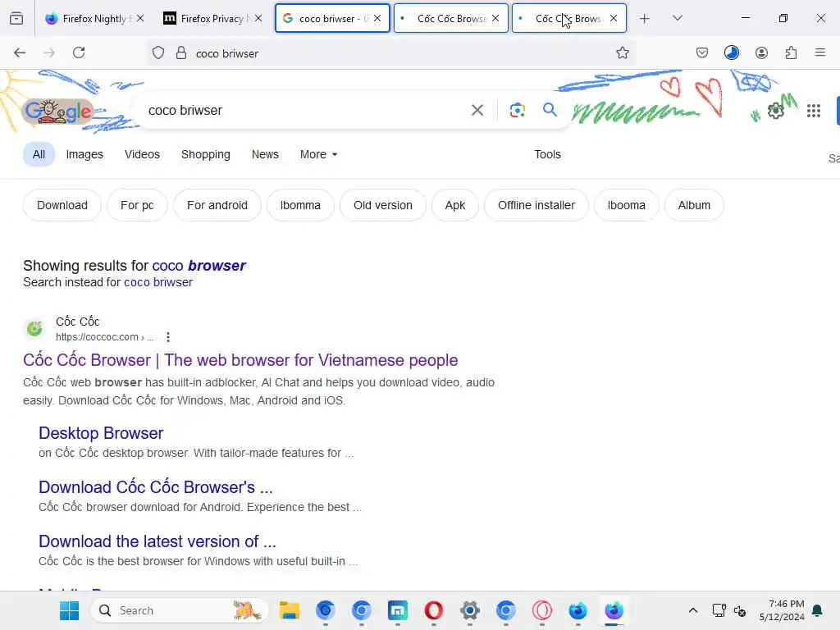840x630 pixels.
Task: Open the Extensions puzzle icon
Action: [791, 52]
